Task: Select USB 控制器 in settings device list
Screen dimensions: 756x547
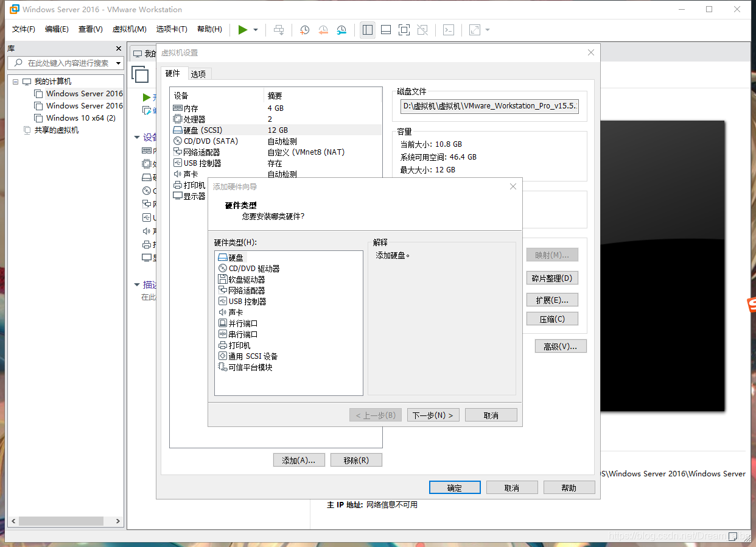Action: (277, 163)
